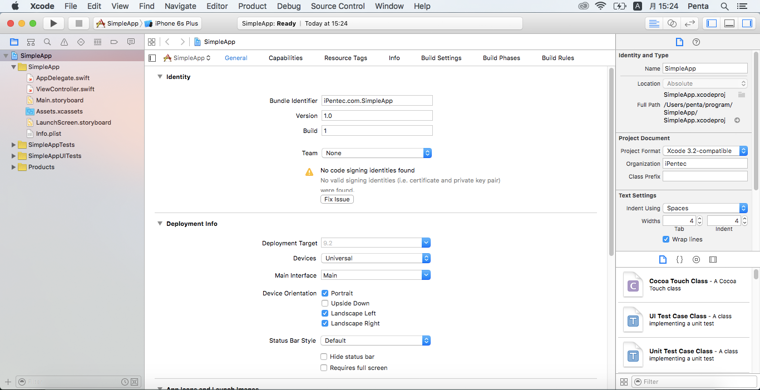Open Status Bar Style dropdown
Viewport: 760px width, 390px height.
click(376, 341)
